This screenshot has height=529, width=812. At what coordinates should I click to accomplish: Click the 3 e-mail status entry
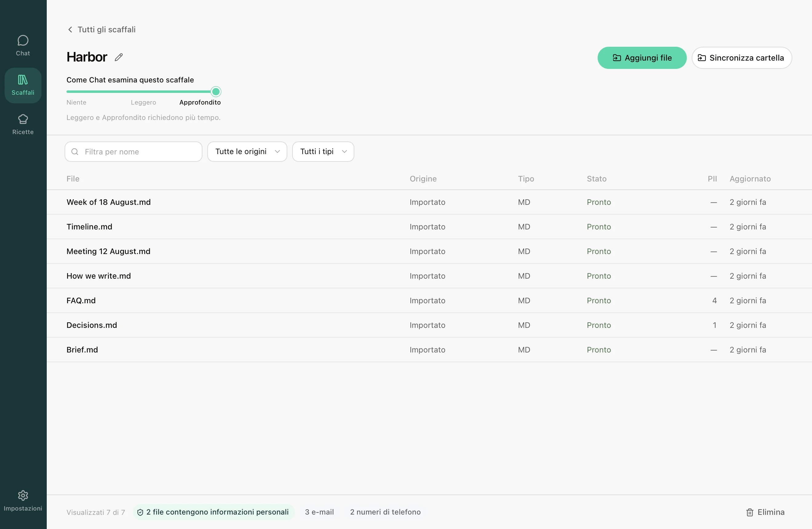pyautogui.click(x=319, y=512)
